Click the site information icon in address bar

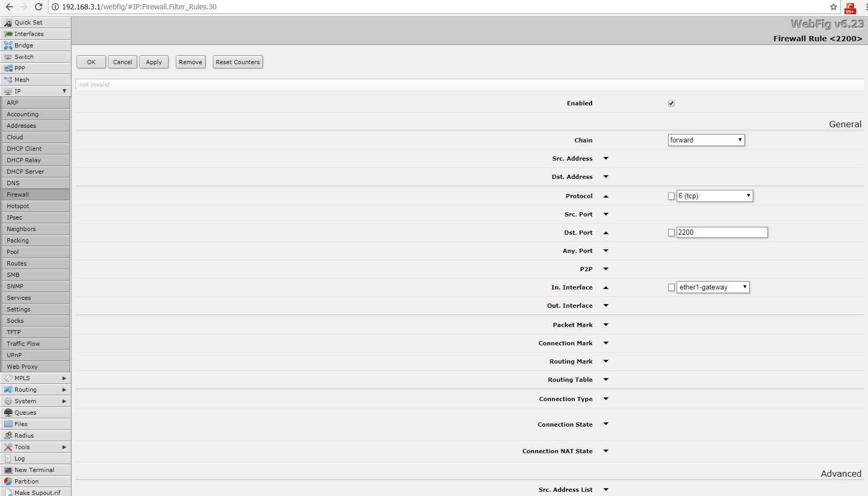coord(55,7)
